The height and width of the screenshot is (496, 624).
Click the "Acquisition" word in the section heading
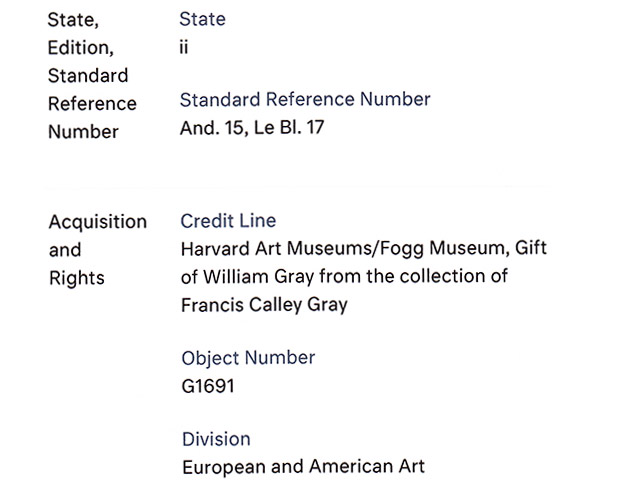pyautogui.click(x=98, y=221)
